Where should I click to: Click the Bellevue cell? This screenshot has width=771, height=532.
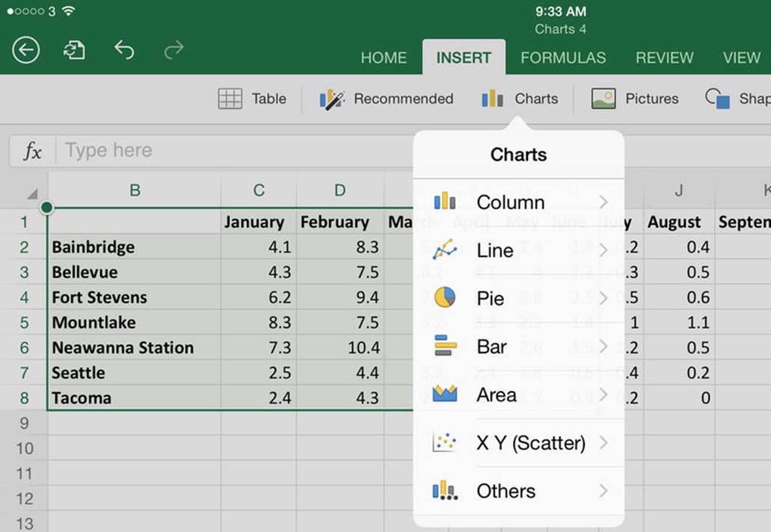pyautogui.click(x=135, y=272)
